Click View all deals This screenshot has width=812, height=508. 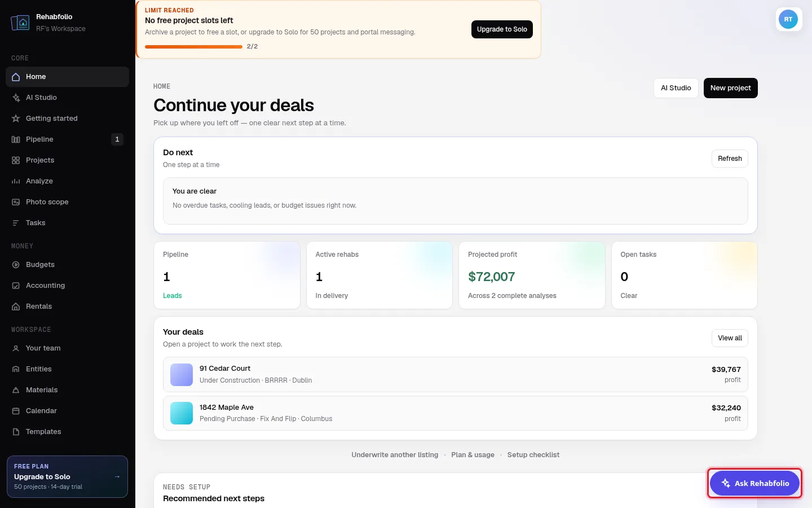coord(730,338)
